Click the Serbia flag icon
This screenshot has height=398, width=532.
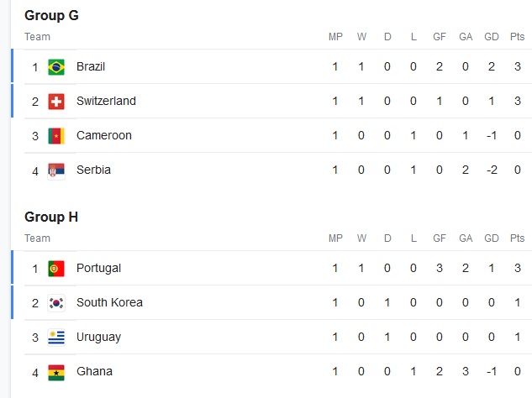click(56, 170)
